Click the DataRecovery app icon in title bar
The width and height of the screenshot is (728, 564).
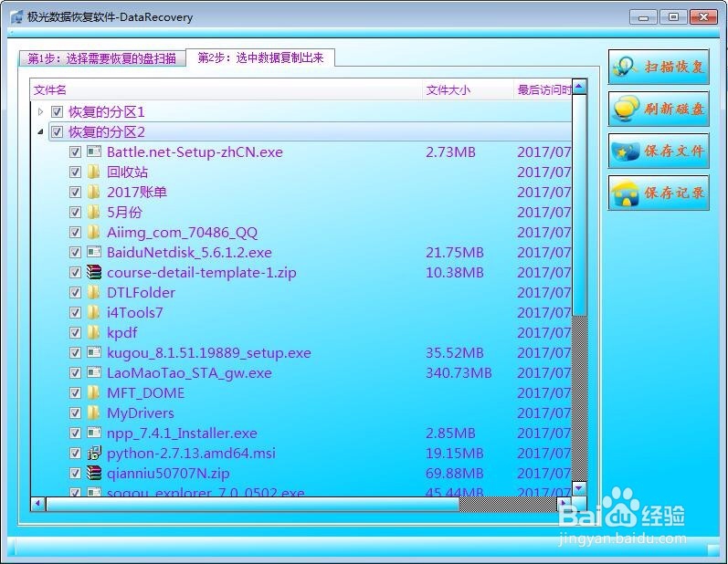pyautogui.click(x=16, y=17)
